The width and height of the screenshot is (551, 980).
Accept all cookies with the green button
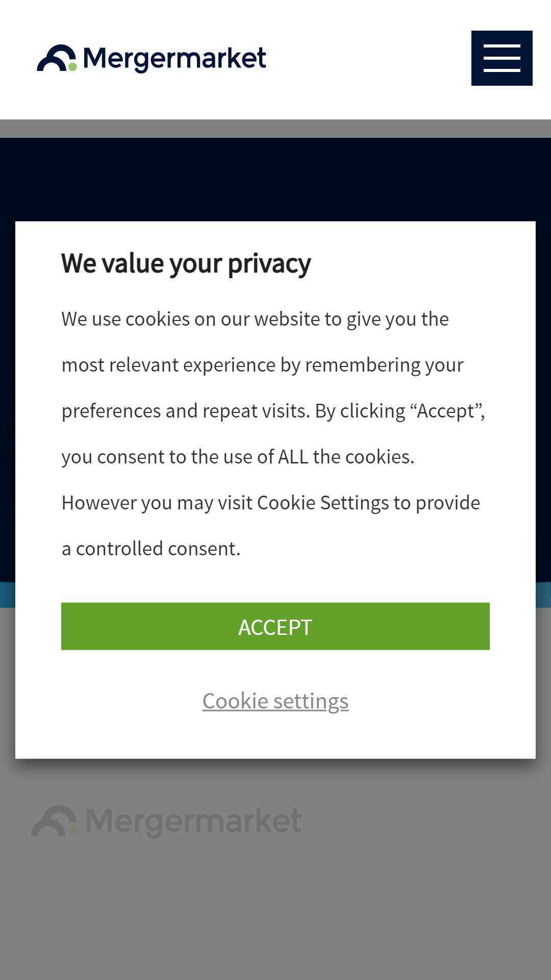(275, 626)
